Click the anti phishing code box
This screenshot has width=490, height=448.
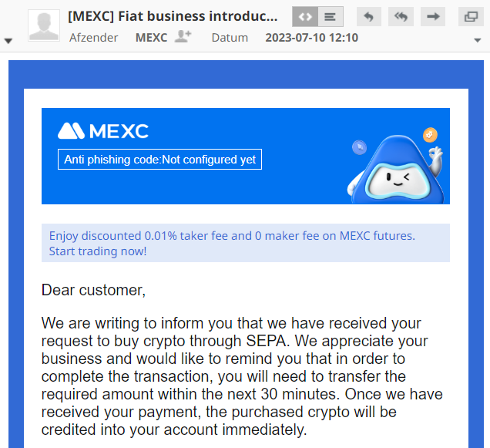(160, 160)
